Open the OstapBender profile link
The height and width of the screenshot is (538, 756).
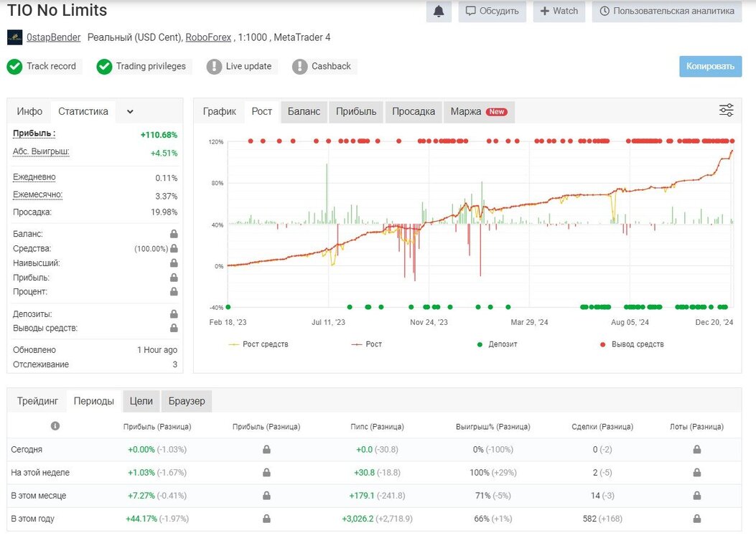click(54, 37)
